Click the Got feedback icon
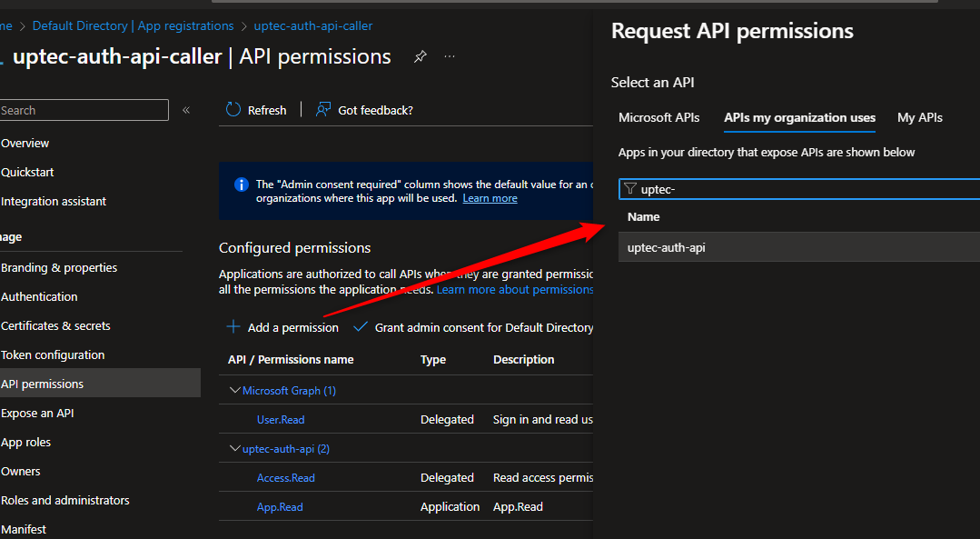 [323, 110]
